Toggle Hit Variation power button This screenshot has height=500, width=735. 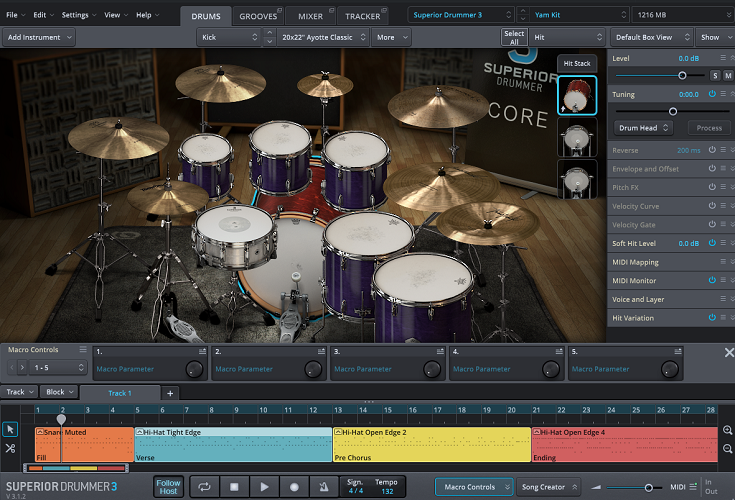coord(712,317)
